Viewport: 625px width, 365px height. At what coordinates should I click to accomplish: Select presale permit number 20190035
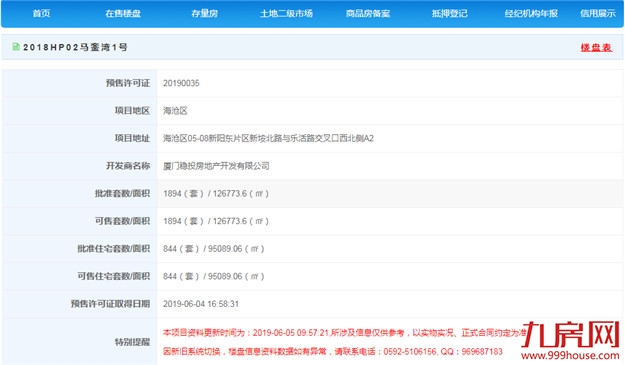[x=181, y=83]
